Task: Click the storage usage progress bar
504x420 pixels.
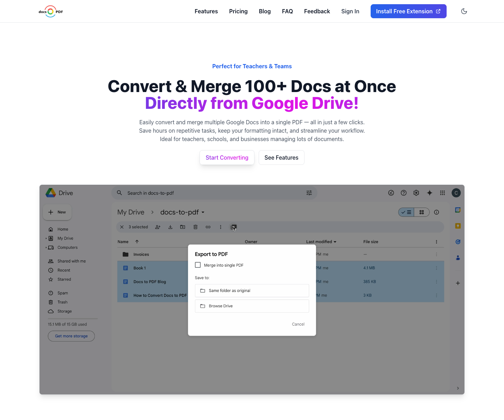Action: (x=73, y=318)
